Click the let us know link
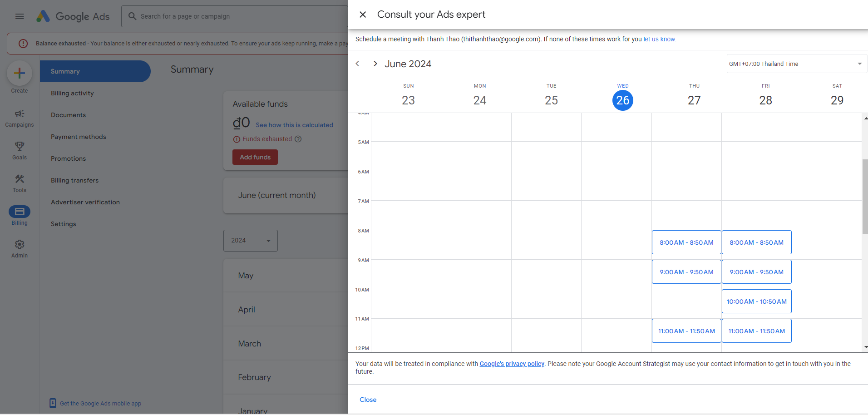Image resolution: width=868 pixels, height=415 pixels. 660,39
